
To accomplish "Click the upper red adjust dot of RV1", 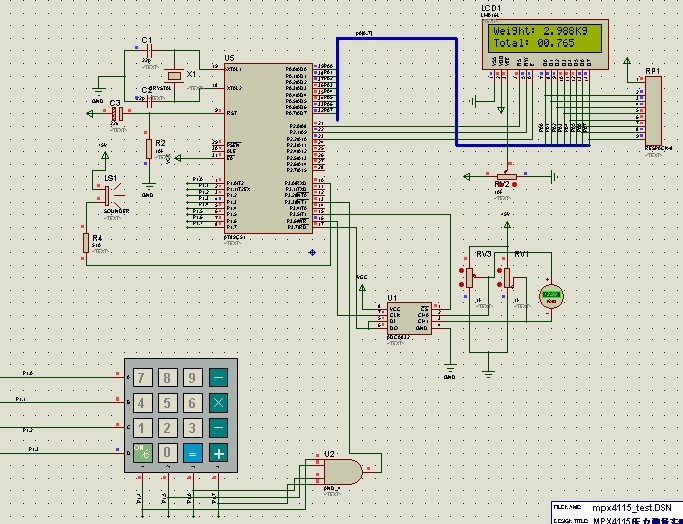I will (x=500, y=270).
